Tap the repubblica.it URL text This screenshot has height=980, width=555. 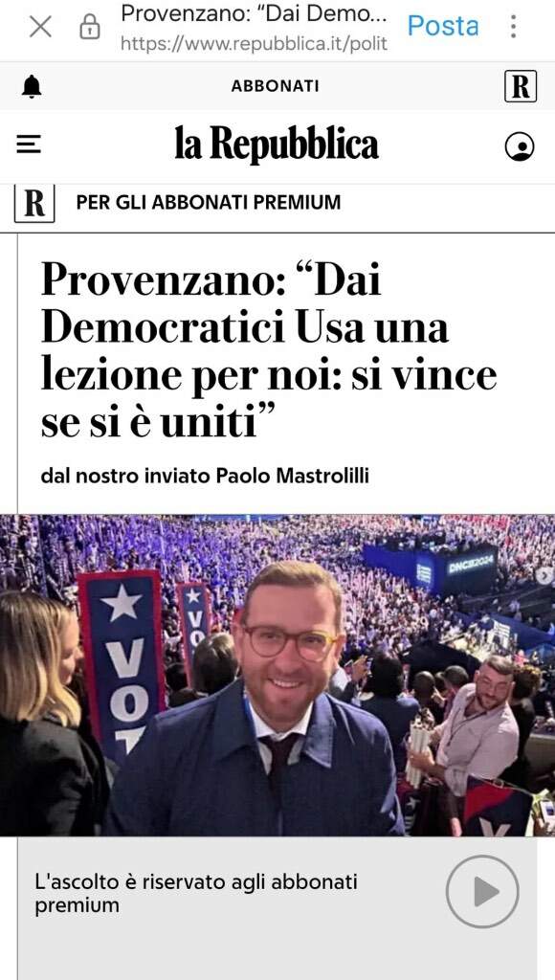tap(254, 43)
